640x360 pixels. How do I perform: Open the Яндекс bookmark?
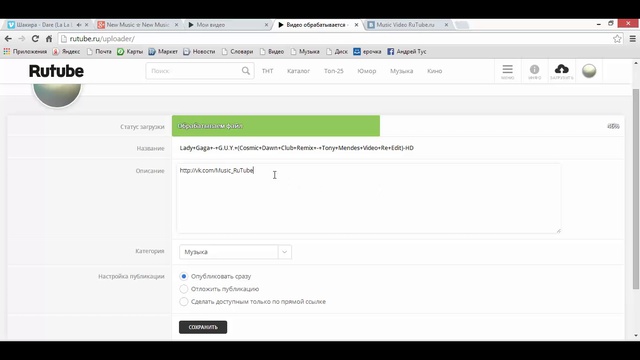[66, 51]
